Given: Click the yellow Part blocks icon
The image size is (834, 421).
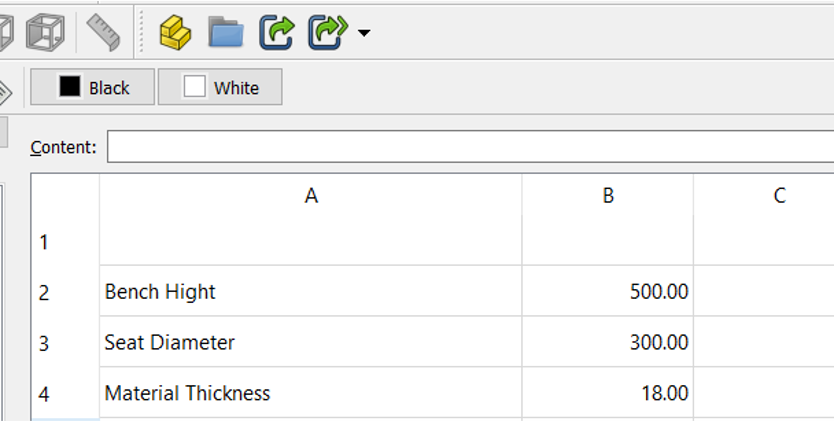Looking at the screenshot, I should tap(176, 32).
